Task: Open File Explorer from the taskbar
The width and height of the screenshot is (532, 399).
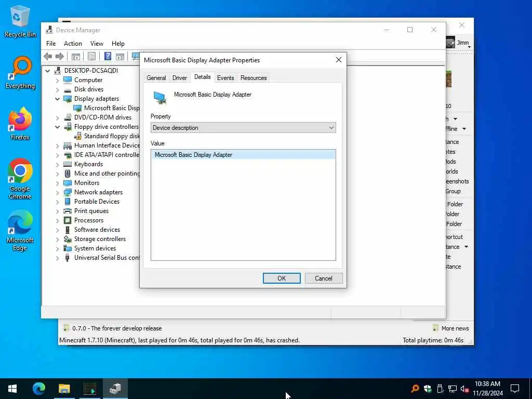Action: [64, 389]
